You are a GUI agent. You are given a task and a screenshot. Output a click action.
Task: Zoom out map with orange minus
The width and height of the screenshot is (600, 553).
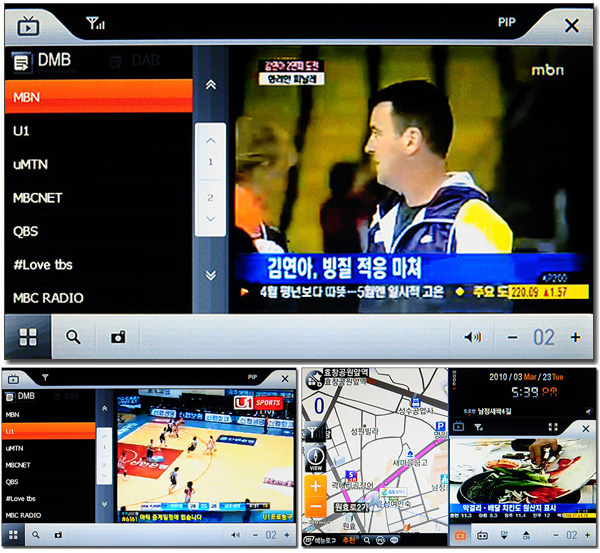pyautogui.click(x=316, y=507)
